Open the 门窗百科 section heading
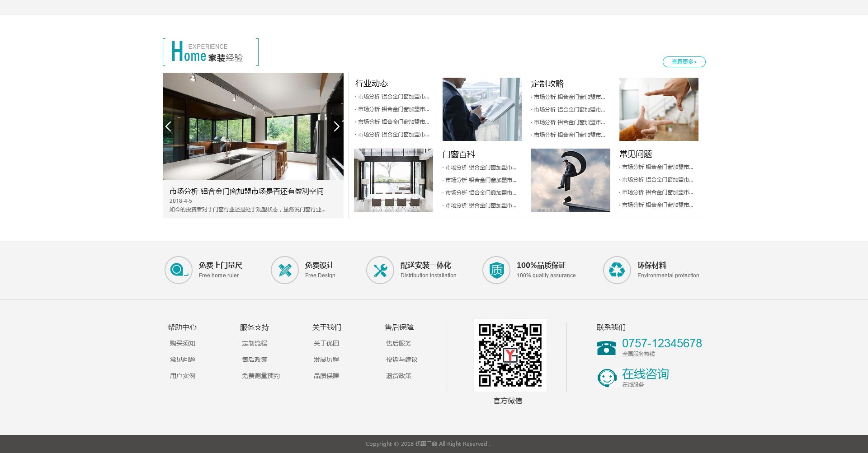 click(458, 154)
